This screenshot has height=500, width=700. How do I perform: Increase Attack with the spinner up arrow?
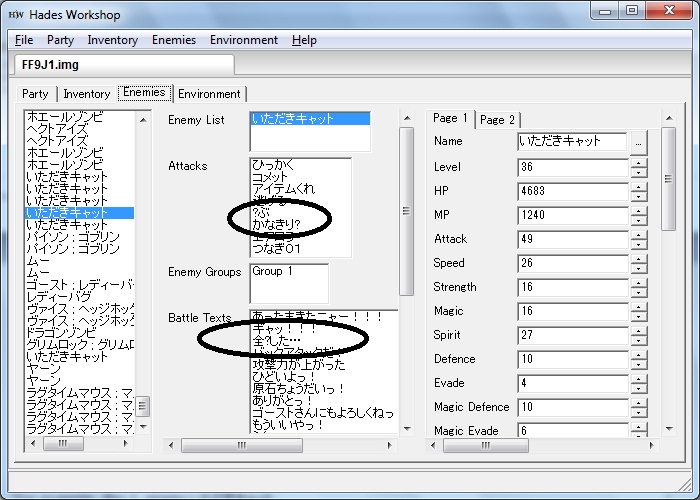pos(639,235)
